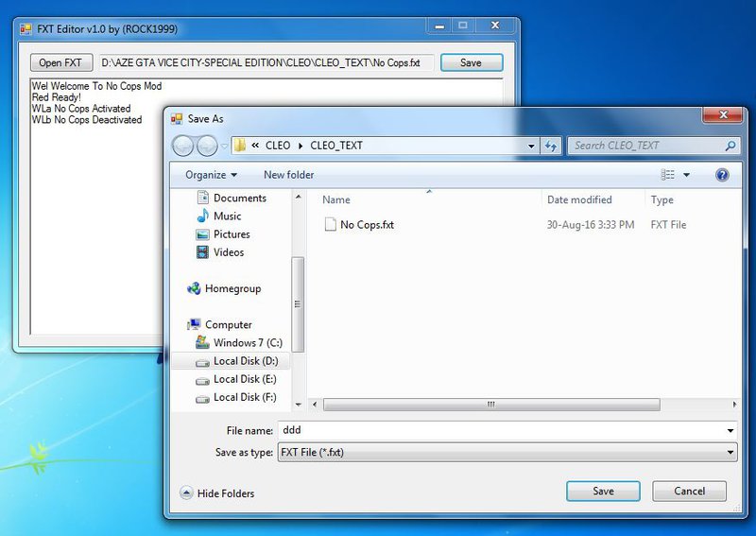Viewport: 756px width, 536px height.
Task: Select Local Disk (E:) drive
Action: 236,379
